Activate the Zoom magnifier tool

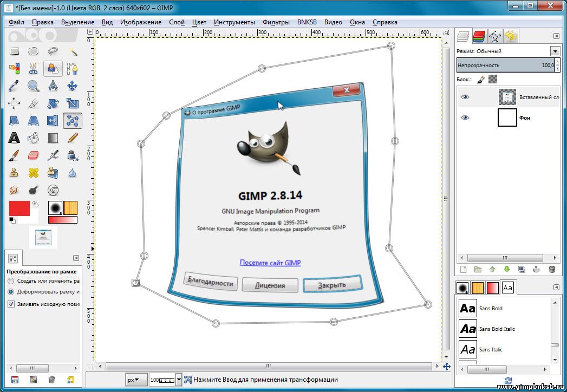coord(33,86)
